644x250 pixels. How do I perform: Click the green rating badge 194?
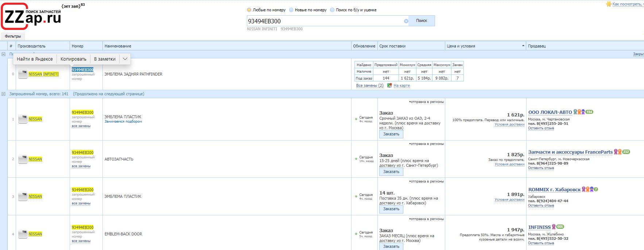click(x=589, y=112)
